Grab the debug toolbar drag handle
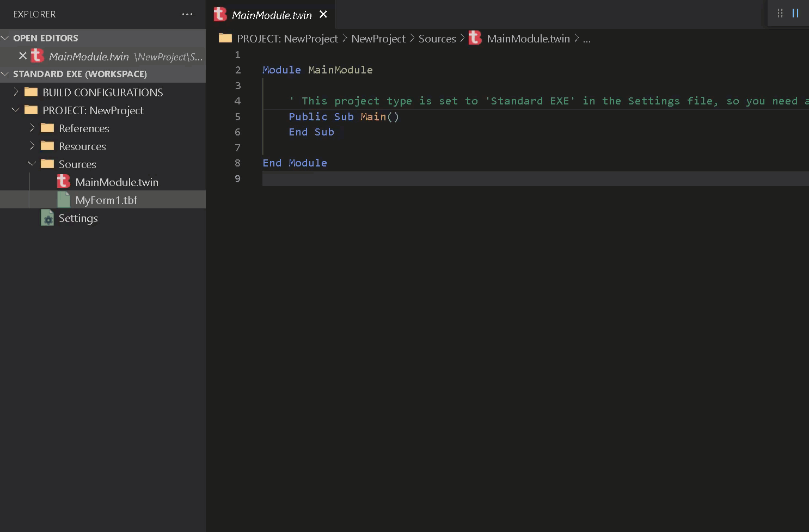This screenshot has height=532, width=809. (x=780, y=13)
